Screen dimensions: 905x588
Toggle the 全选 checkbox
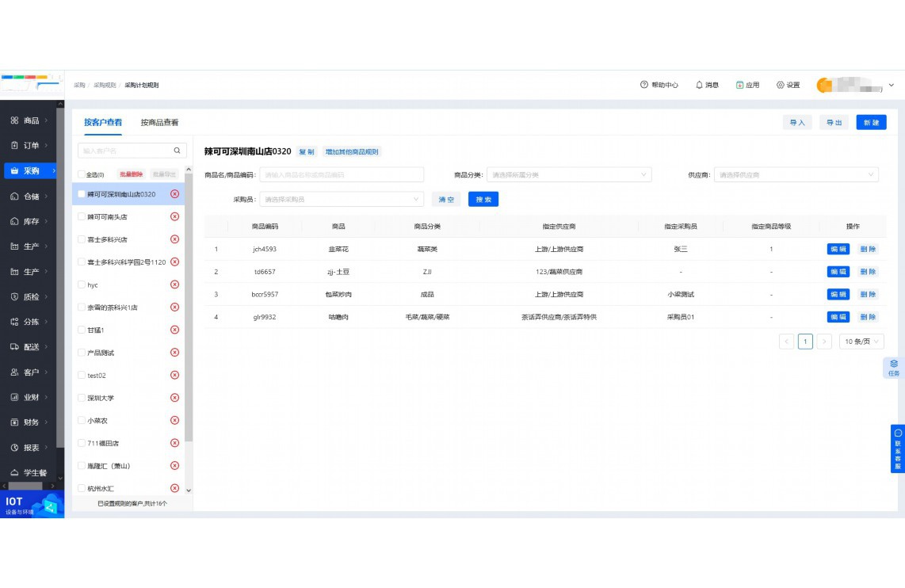point(82,174)
